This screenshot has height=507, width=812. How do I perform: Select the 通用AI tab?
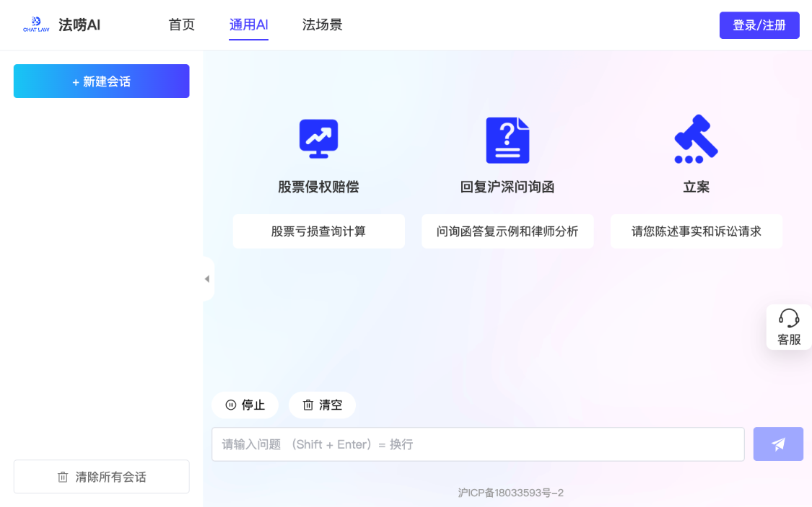248,25
